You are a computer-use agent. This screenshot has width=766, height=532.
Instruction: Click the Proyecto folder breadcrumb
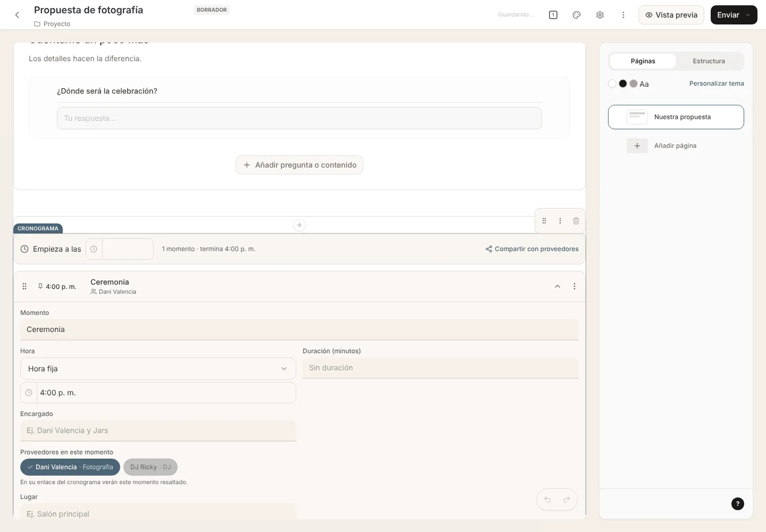[52, 24]
